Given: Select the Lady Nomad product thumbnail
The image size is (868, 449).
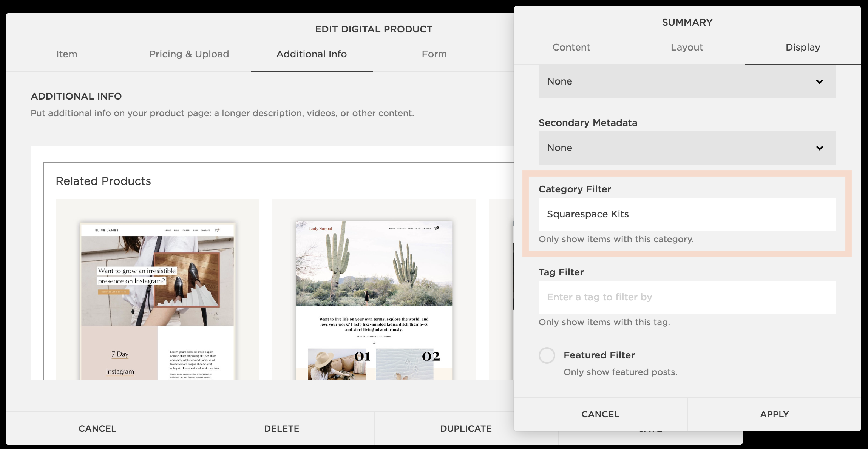Looking at the screenshot, I should (x=374, y=300).
